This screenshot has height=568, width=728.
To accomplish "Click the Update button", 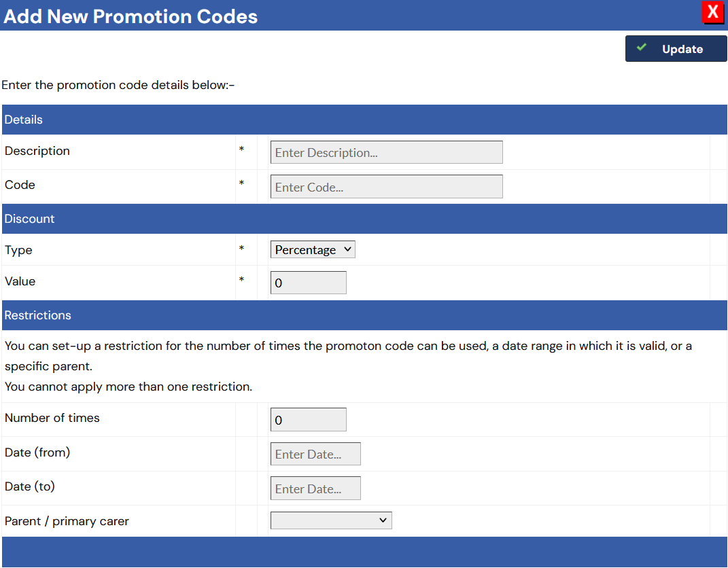I will click(x=676, y=49).
